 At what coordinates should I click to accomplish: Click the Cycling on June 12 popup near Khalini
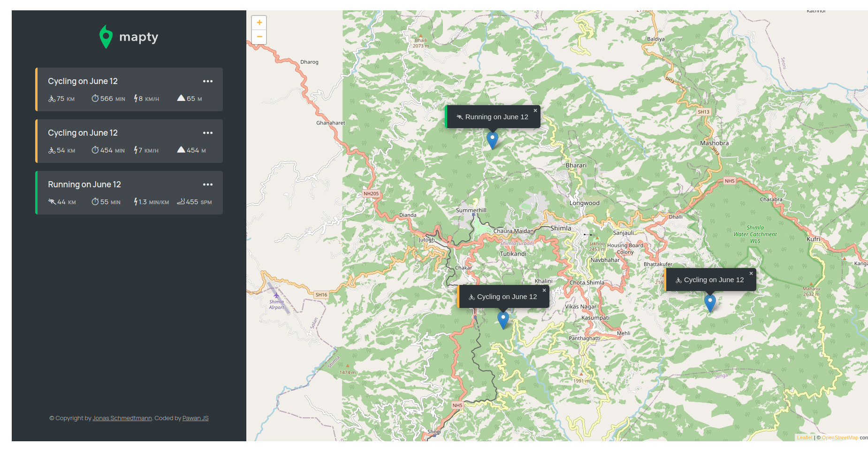(x=503, y=297)
